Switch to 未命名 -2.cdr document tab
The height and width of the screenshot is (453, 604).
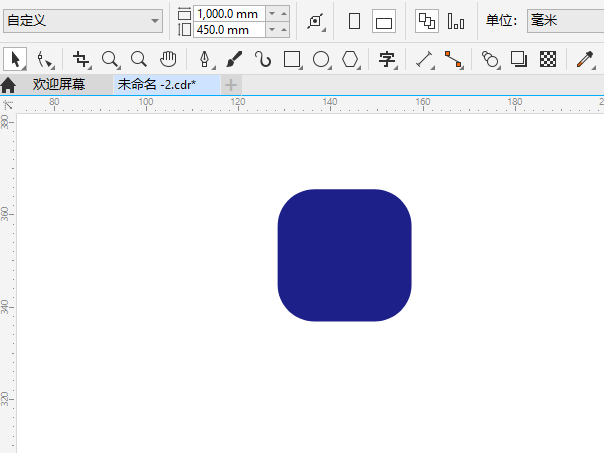click(x=156, y=85)
